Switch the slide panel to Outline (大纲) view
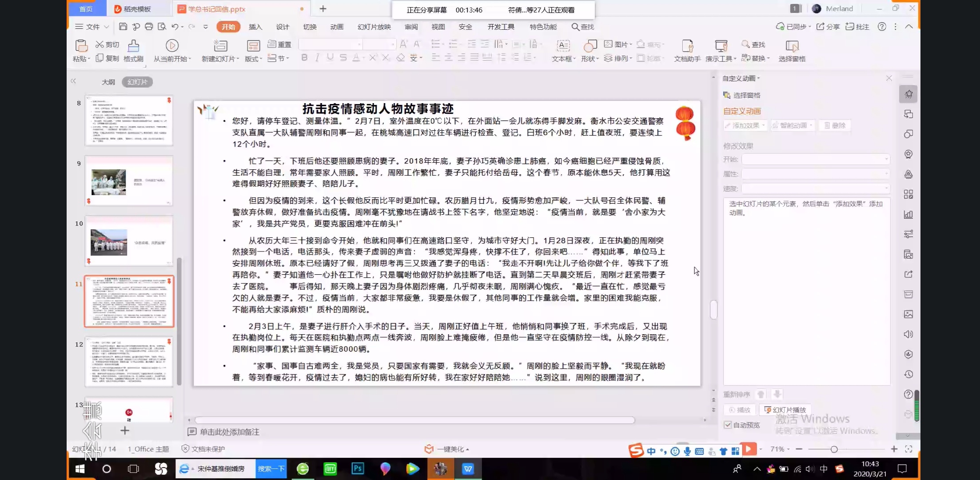The width and height of the screenshot is (980, 480). (x=108, y=82)
